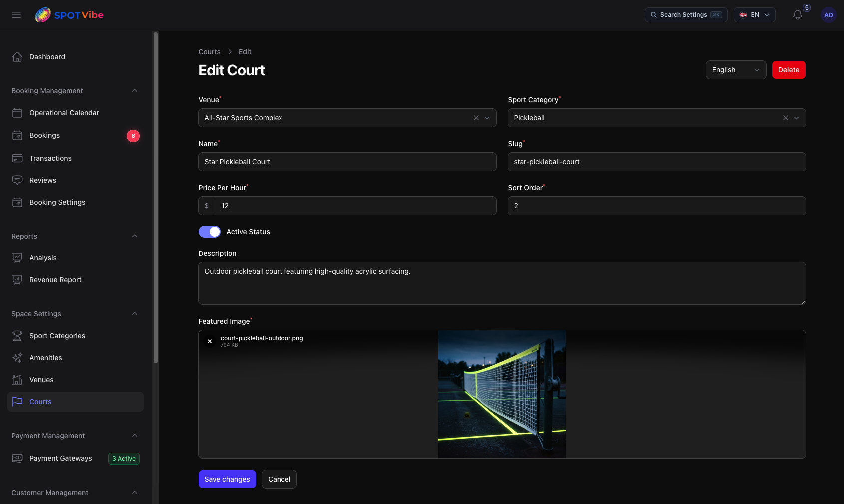Click the Transactions card icon
The height and width of the screenshot is (504, 844).
(x=17, y=158)
